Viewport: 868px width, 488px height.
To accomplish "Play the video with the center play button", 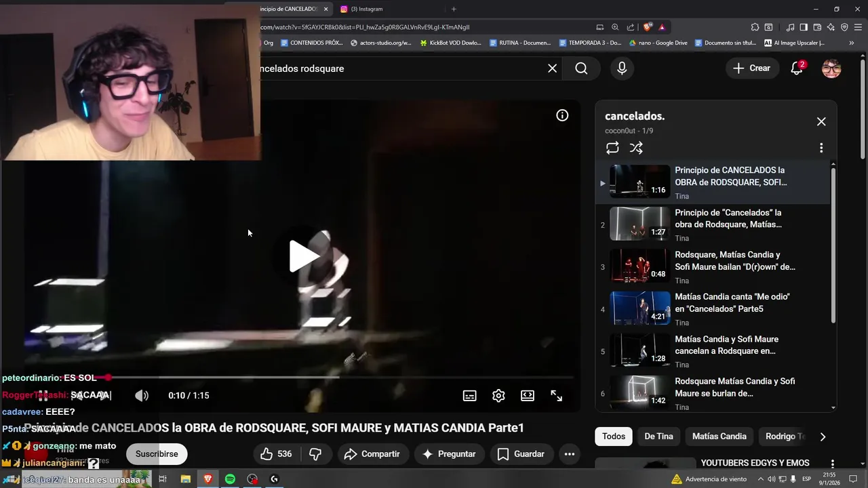I will coord(304,256).
